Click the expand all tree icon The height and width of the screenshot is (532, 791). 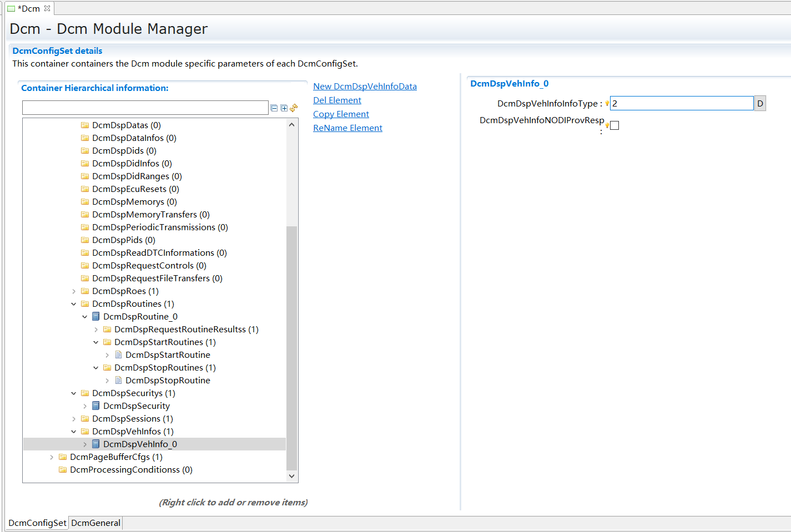point(284,108)
